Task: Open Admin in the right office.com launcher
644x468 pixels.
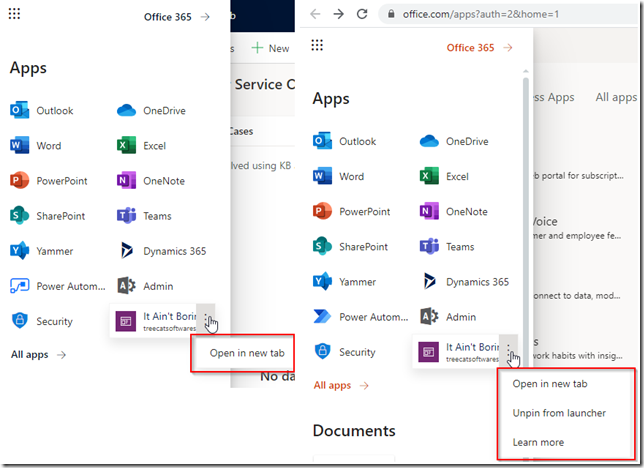Action: [448, 317]
